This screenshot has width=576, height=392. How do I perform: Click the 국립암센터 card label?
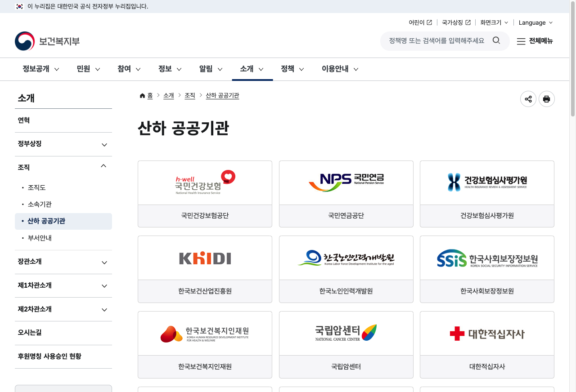pyautogui.click(x=346, y=367)
